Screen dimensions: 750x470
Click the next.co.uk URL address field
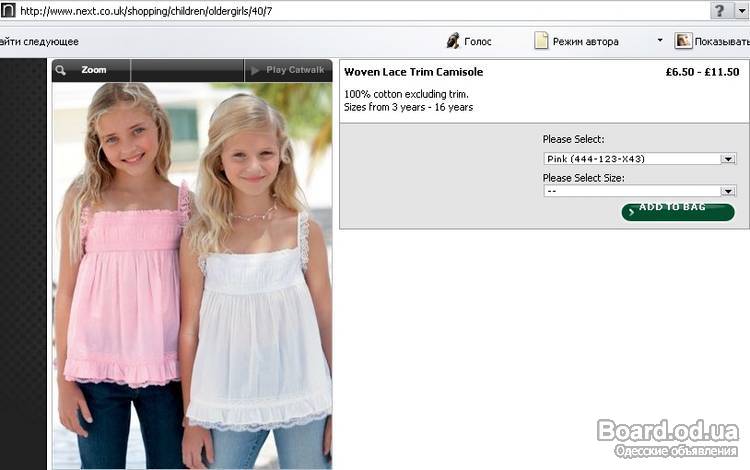[x=300, y=11]
